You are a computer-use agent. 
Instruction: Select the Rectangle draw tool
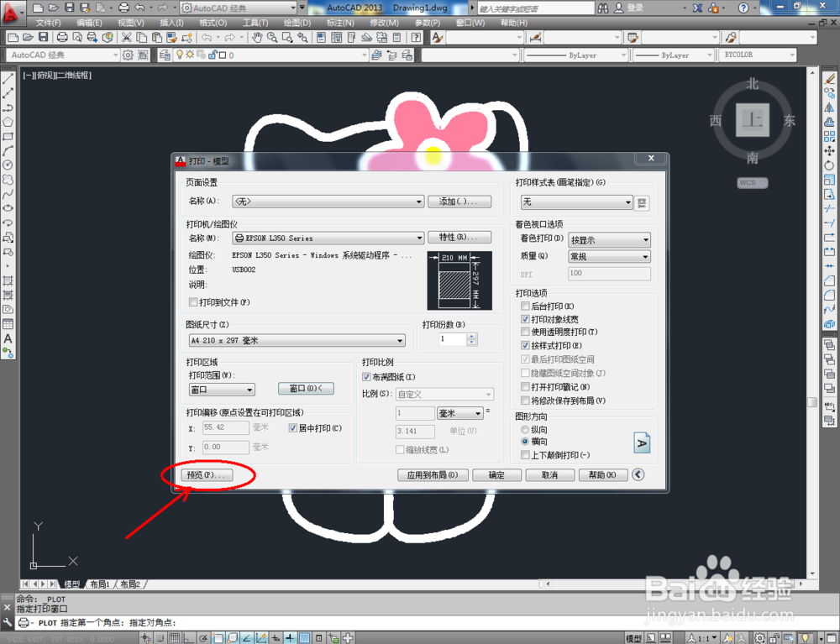(x=8, y=137)
